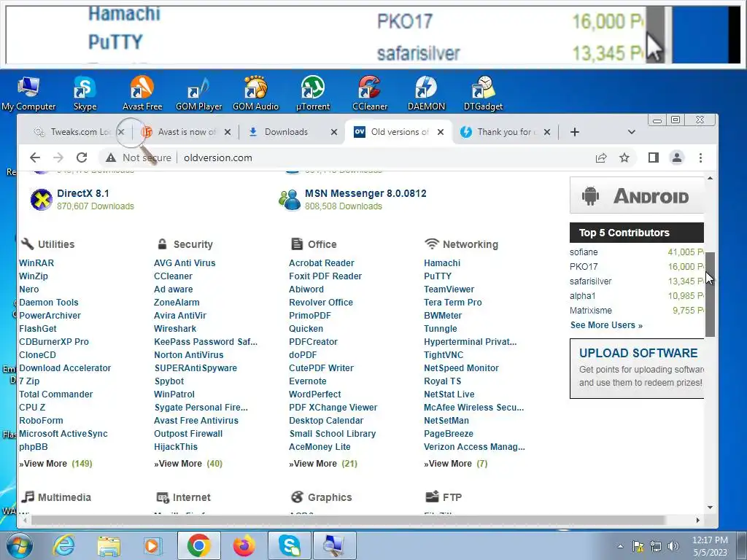Show hidden tray icons arrow

pyautogui.click(x=620, y=547)
